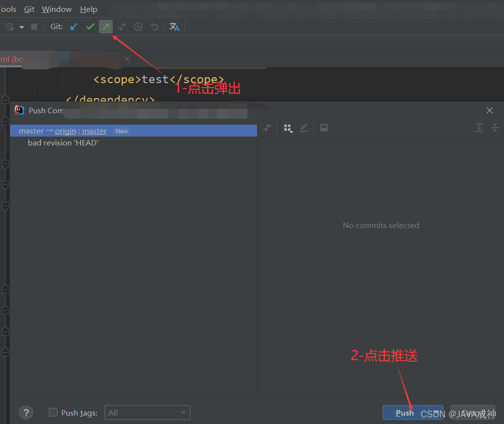Click the green commit changes checkmark icon
The height and width of the screenshot is (424, 504).
[x=90, y=27]
